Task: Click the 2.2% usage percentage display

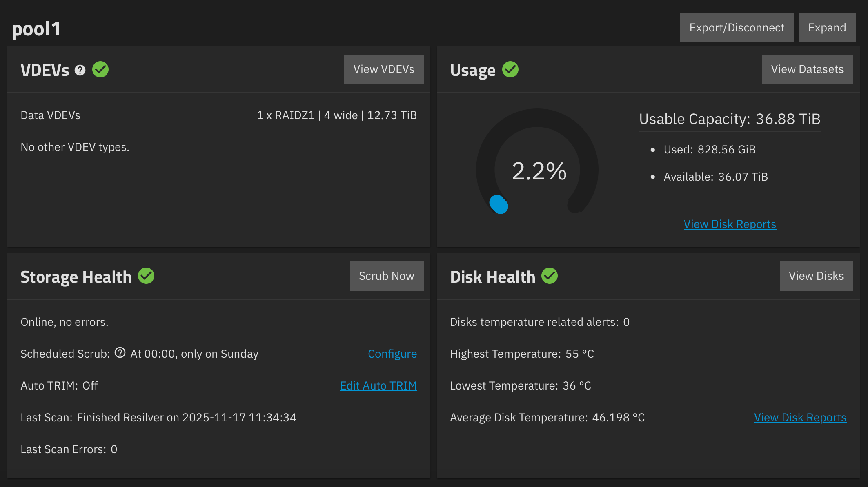Action: [x=540, y=171]
